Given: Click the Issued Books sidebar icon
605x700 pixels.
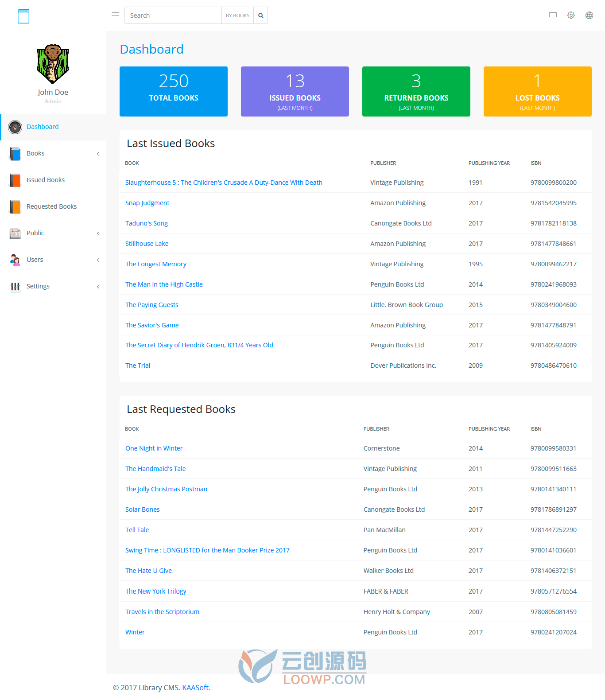Looking at the screenshot, I should coord(15,180).
